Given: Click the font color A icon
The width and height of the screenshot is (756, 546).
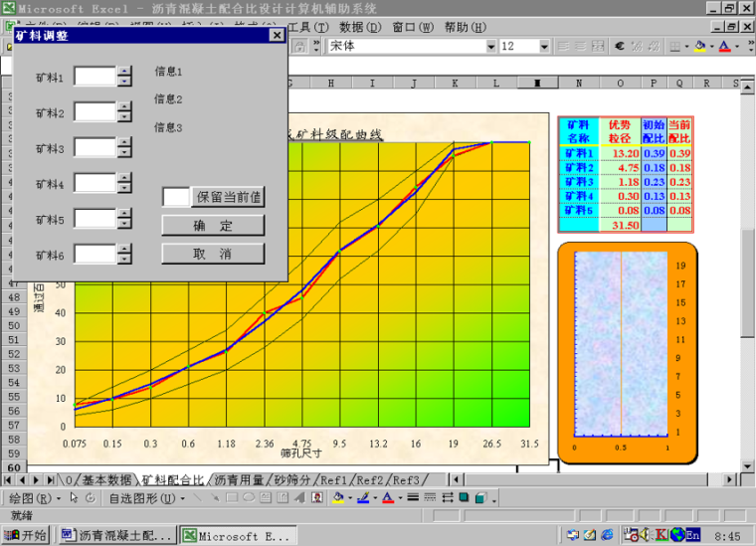Looking at the screenshot, I should (x=723, y=47).
